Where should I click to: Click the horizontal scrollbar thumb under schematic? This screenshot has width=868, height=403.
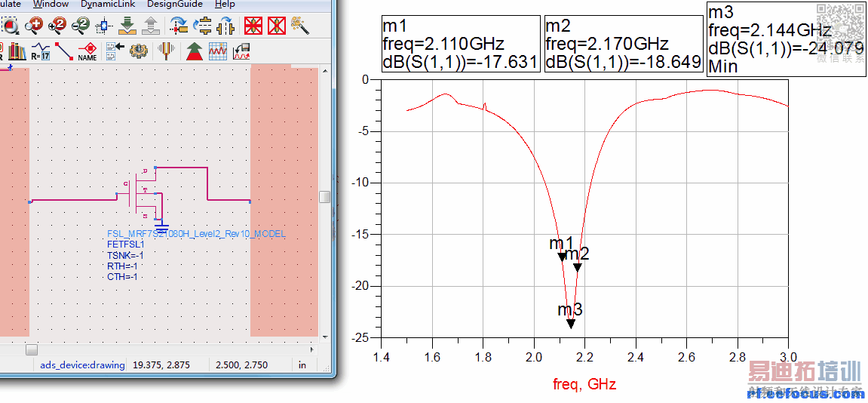point(32,349)
